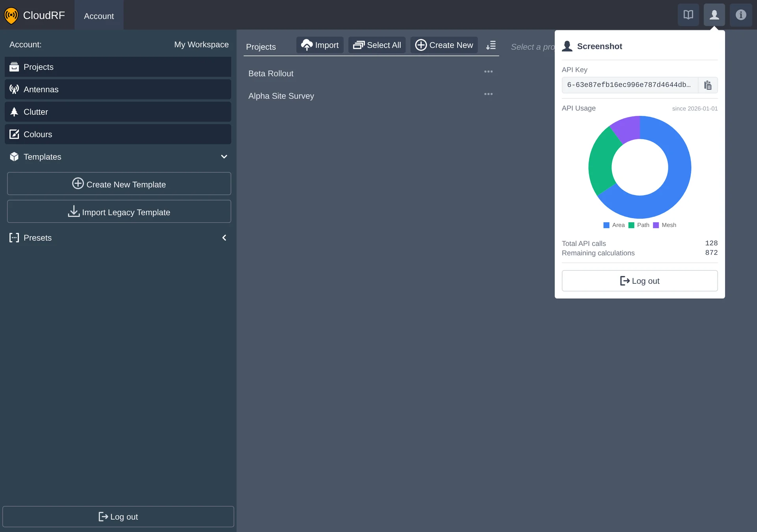Click the Projects sidebar folder icon
This screenshot has width=757, height=532.
(14, 67)
